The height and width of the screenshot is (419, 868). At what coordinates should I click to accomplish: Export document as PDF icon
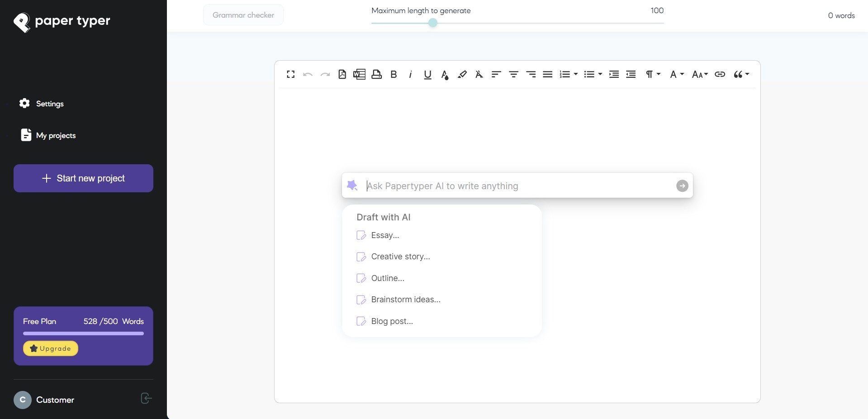[342, 74]
